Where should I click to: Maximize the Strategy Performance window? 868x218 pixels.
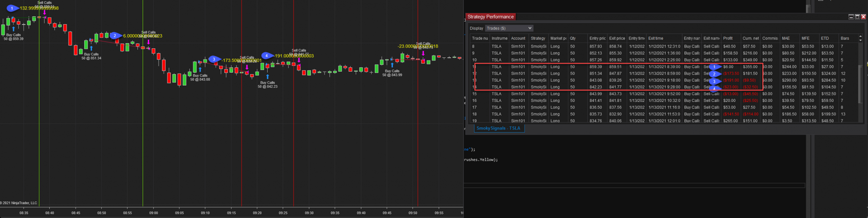pos(857,17)
